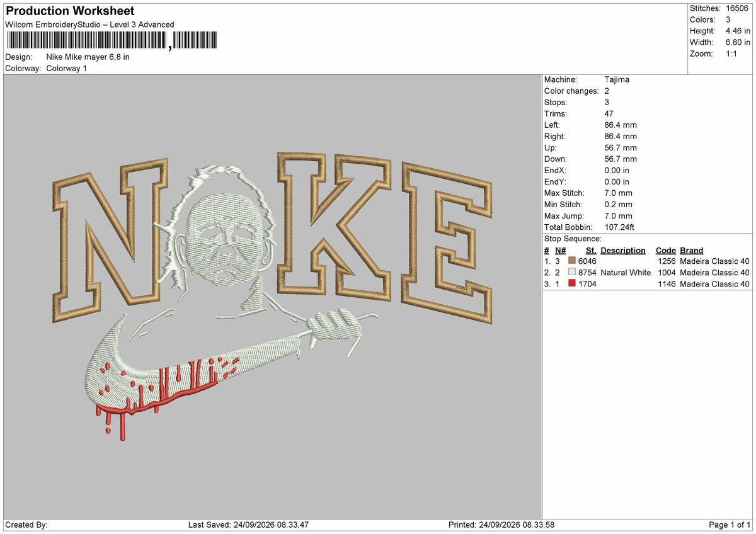
Task: Click the 'Stop Sequence:' heading
Action: tap(573, 239)
